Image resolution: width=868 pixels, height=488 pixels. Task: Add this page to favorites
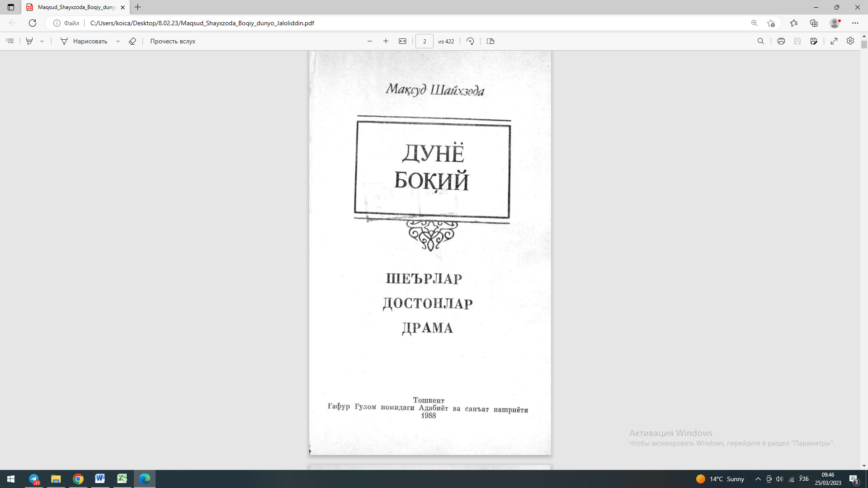tap(771, 23)
